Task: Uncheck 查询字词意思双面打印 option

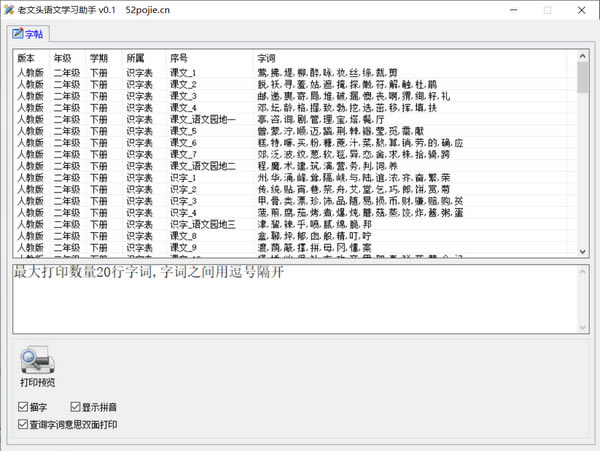Action: click(23, 424)
